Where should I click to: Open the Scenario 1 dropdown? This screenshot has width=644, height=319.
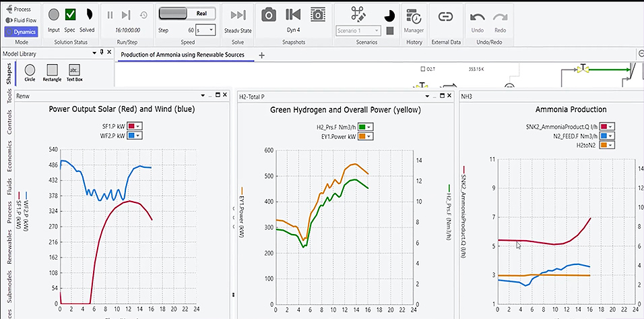[358, 31]
